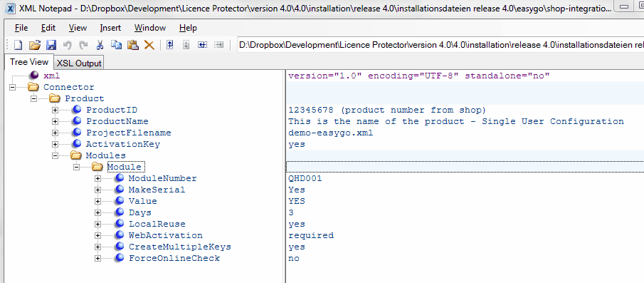Click the Nudge node left icon

202,45
